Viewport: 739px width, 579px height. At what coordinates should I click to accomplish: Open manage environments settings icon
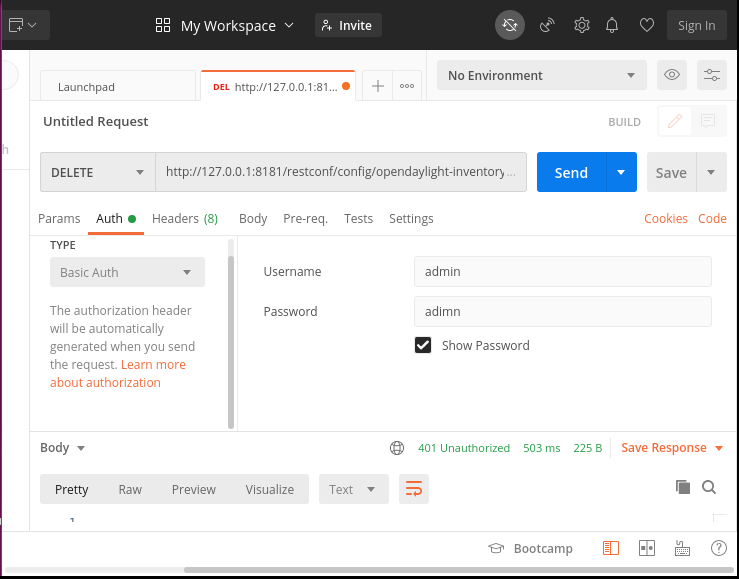coord(711,75)
